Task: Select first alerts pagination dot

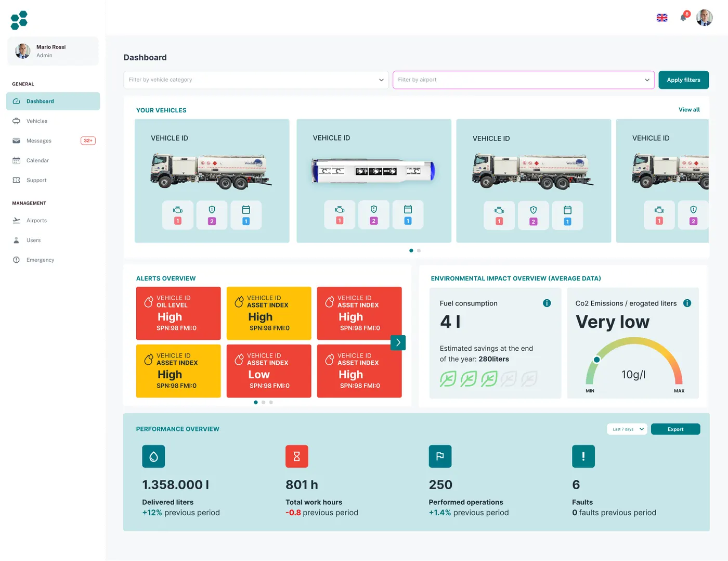Action: pyautogui.click(x=256, y=402)
